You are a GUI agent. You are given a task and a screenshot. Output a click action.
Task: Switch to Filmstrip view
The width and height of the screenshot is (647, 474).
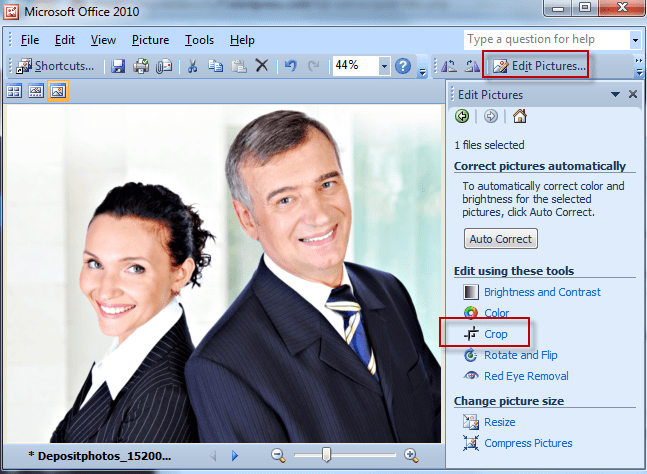(x=36, y=91)
